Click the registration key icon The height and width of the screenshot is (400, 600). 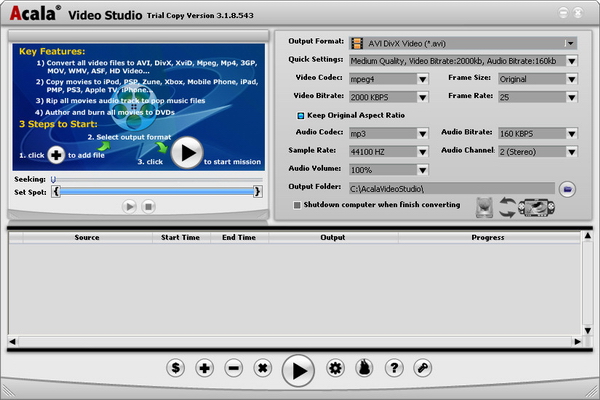423,368
